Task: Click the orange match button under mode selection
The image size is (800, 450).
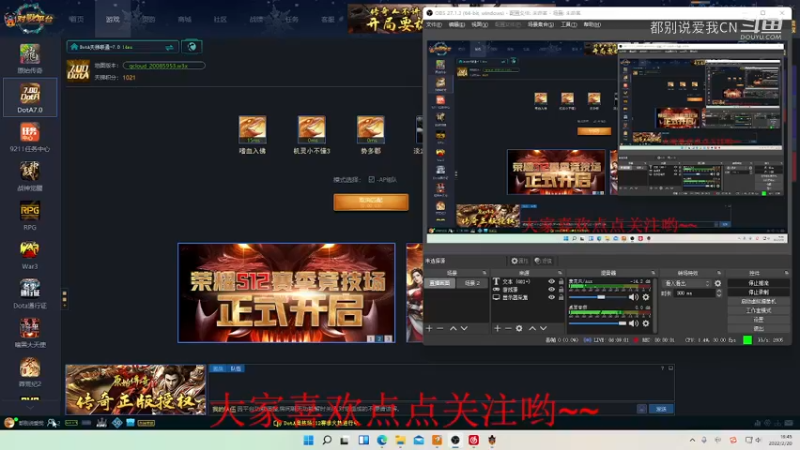Action: [x=371, y=202]
